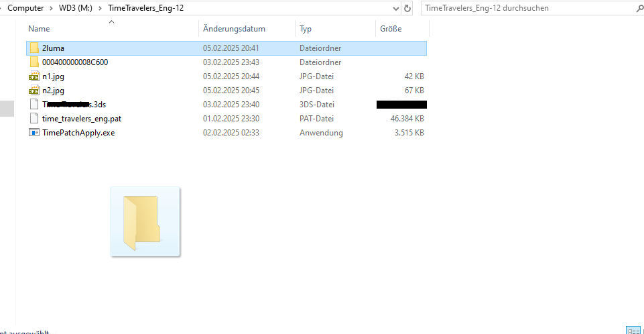This screenshot has height=334, width=644.
Task: Select the TimePatchApply.exe file name
Action: pyautogui.click(x=78, y=133)
